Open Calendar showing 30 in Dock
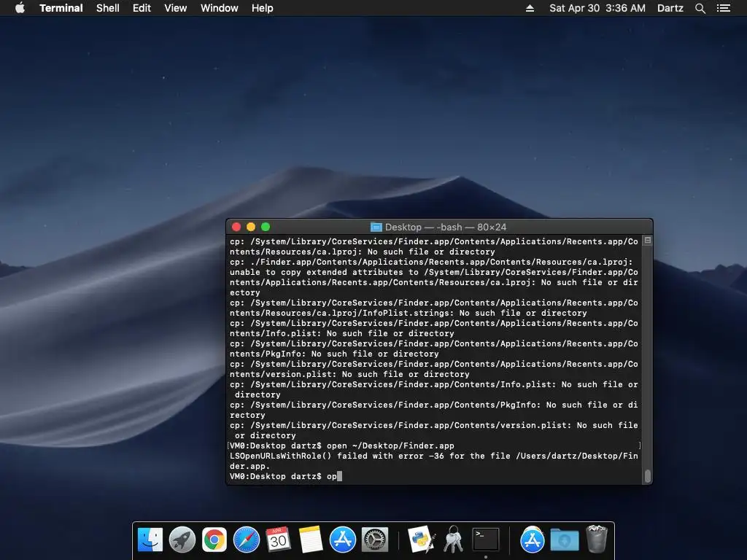The height and width of the screenshot is (560, 747). tap(278, 540)
